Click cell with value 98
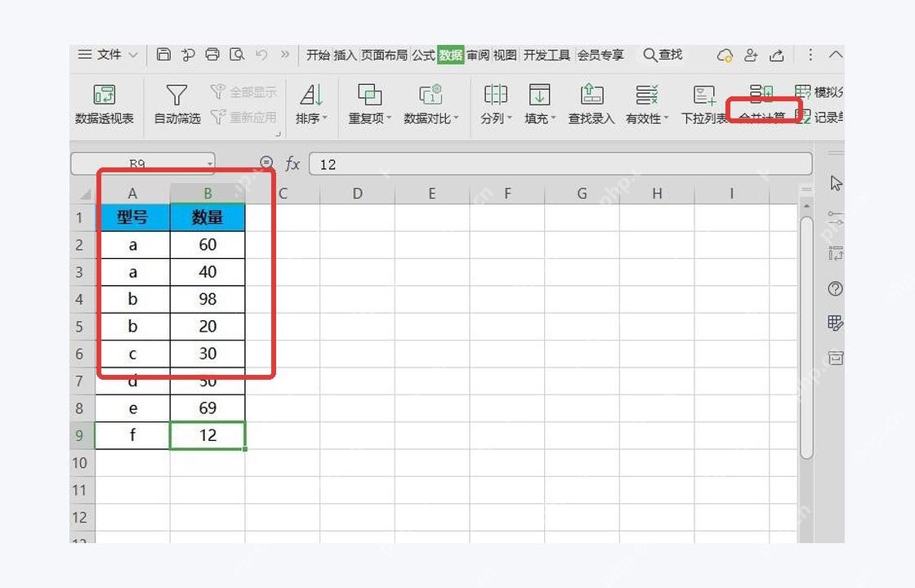This screenshot has width=915, height=588. click(x=208, y=299)
